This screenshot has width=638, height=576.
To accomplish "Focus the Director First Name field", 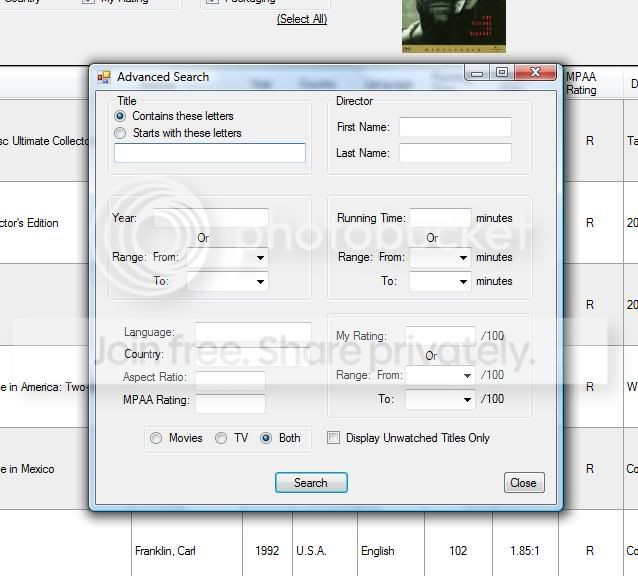I will pyautogui.click(x=455, y=127).
